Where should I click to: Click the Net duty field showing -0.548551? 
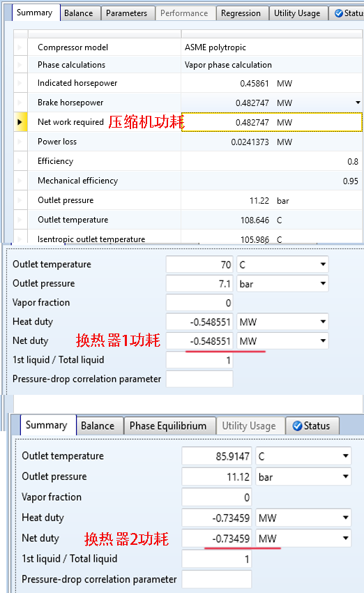pyautogui.click(x=199, y=340)
